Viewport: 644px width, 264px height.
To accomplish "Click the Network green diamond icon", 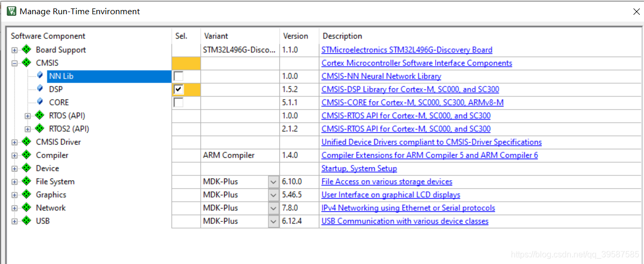I will 26,208.
